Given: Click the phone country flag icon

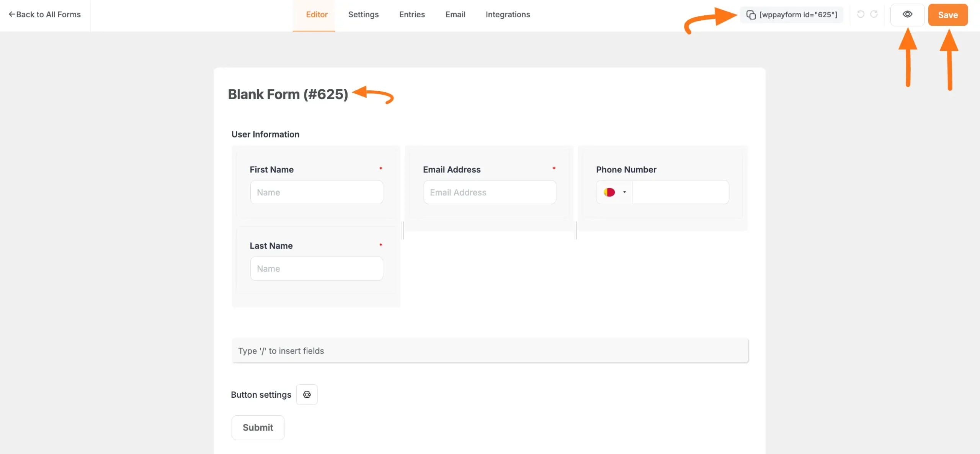Looking at the screenshot, I should coord(609,192).
